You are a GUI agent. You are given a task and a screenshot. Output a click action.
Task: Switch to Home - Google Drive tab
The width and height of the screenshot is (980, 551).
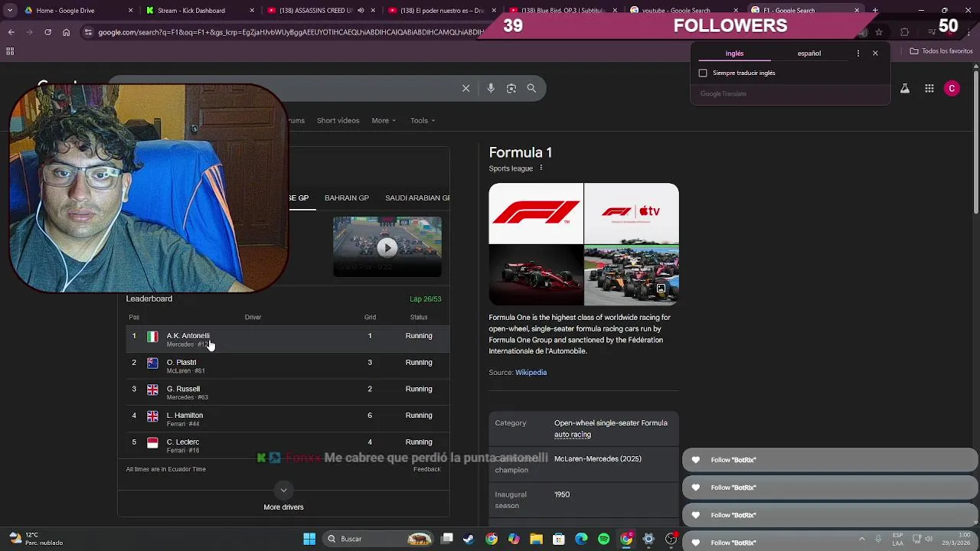pyautogui.click(x=79, y=11)
